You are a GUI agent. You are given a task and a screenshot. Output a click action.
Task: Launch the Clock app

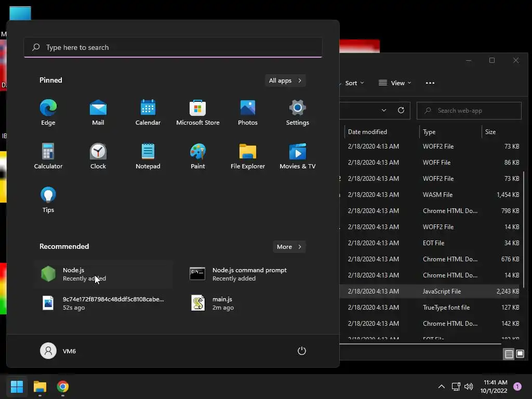(x=98, y=156)
